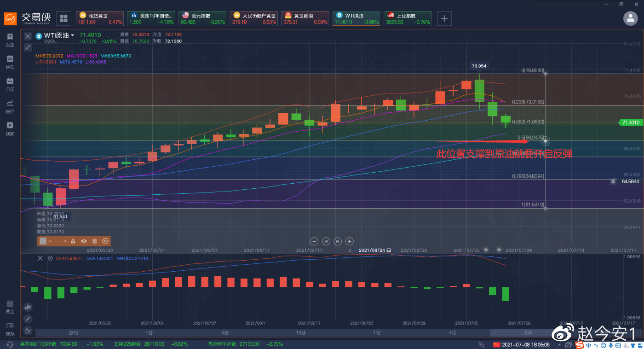Switch to the 美国10年国债 instrument tab
This screenshot has height=349, width=644.
pos(151,18)
